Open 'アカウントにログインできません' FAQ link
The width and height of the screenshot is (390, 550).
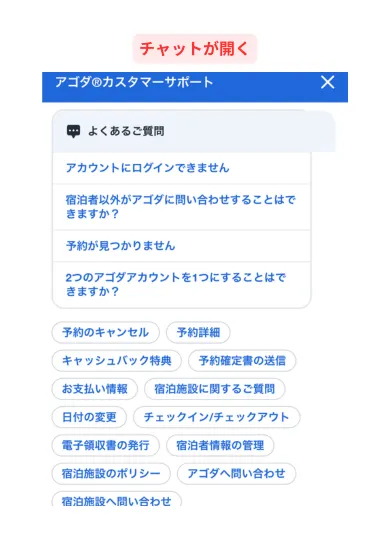[x=181, y=168]
